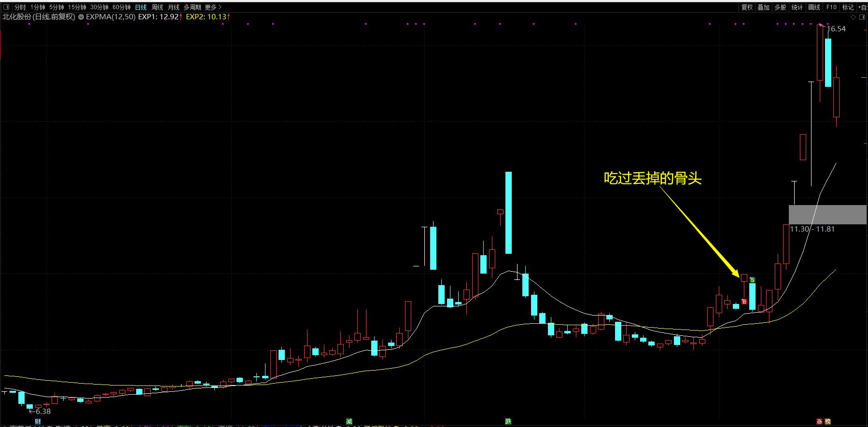Click the 11.30 - 11.81 price range label
Image resolution: width=868 pixels, height=427 pixels.
tap(812, 229)
